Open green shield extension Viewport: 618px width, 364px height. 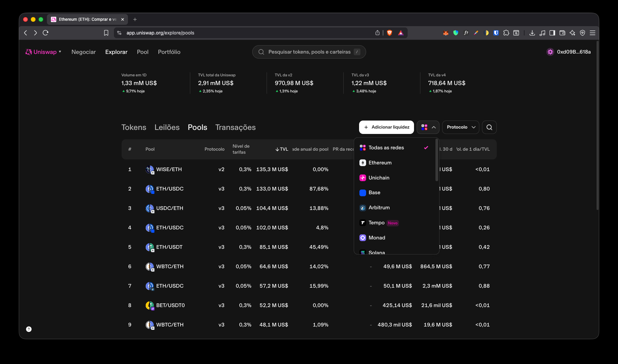click(456, 33)
